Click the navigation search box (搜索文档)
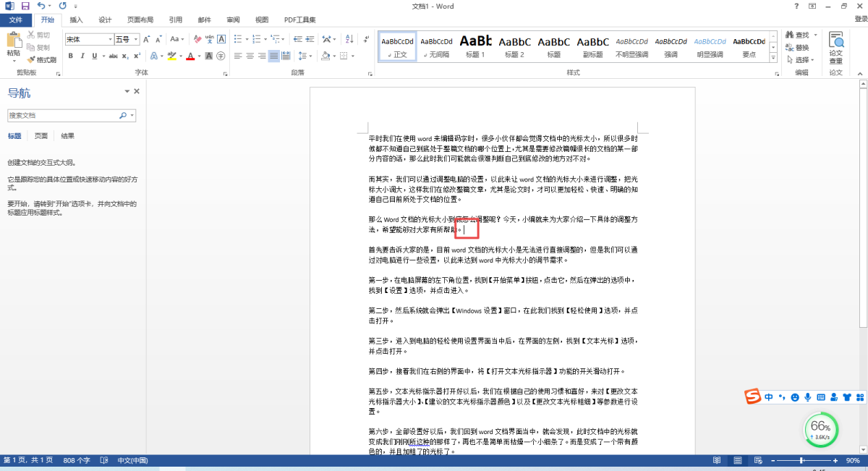Viewport: 868px width, 471px height. [64, 115]
